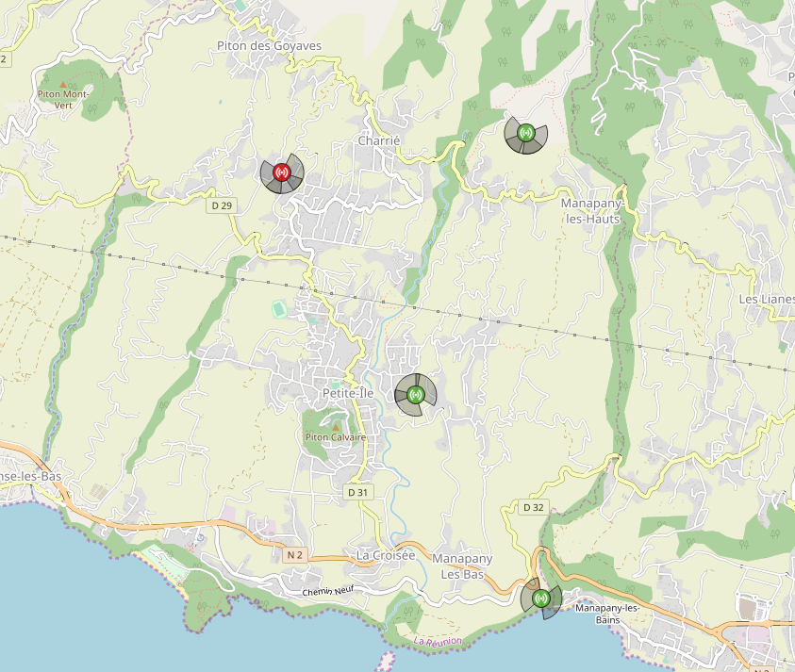Image resolution: width=795 pixels, height=672 pixels.
Task: Click the La Réunion boundary label
Action: point(438,642)
